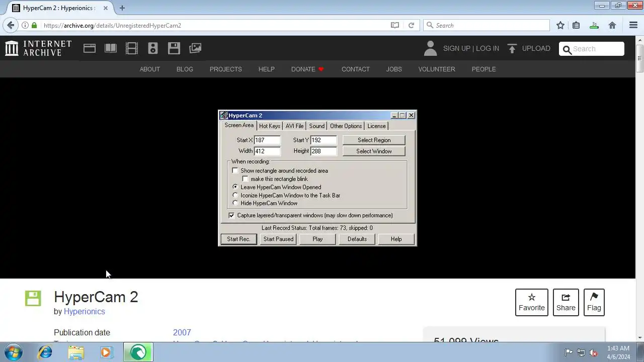Open the Texts book icon
The image size is (644, 362).
pyautogui.click(x=111, y=48)
